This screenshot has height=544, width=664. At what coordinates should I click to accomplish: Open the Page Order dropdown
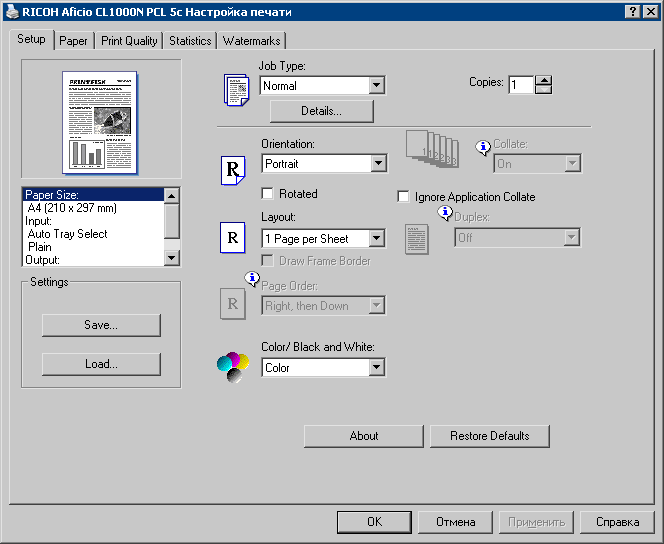click(x=376, y=305)
